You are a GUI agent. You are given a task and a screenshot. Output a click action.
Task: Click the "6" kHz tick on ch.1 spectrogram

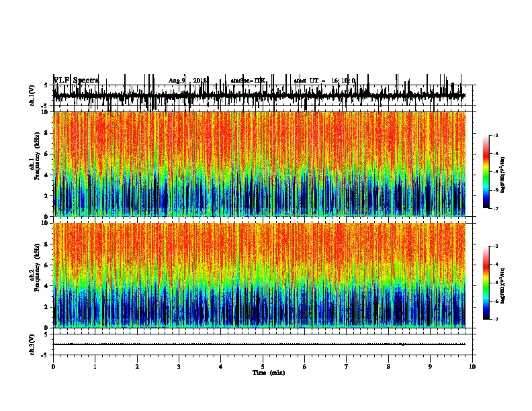coord(46,154)
